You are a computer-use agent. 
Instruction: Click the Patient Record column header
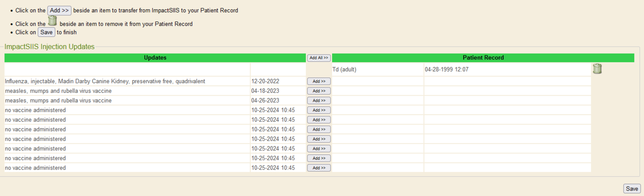coord(483,58)
